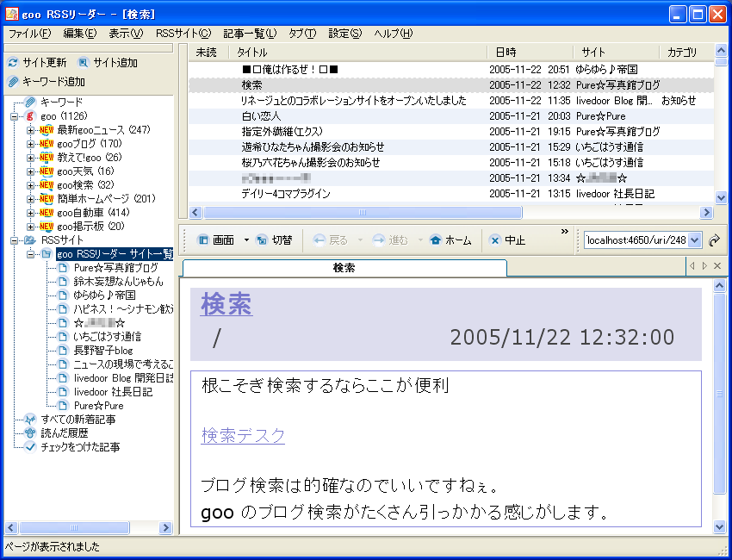Click page icon beside ゆらゆら♪帝国
The height and width of the screenshot is (560, 732).
[63, 296]
